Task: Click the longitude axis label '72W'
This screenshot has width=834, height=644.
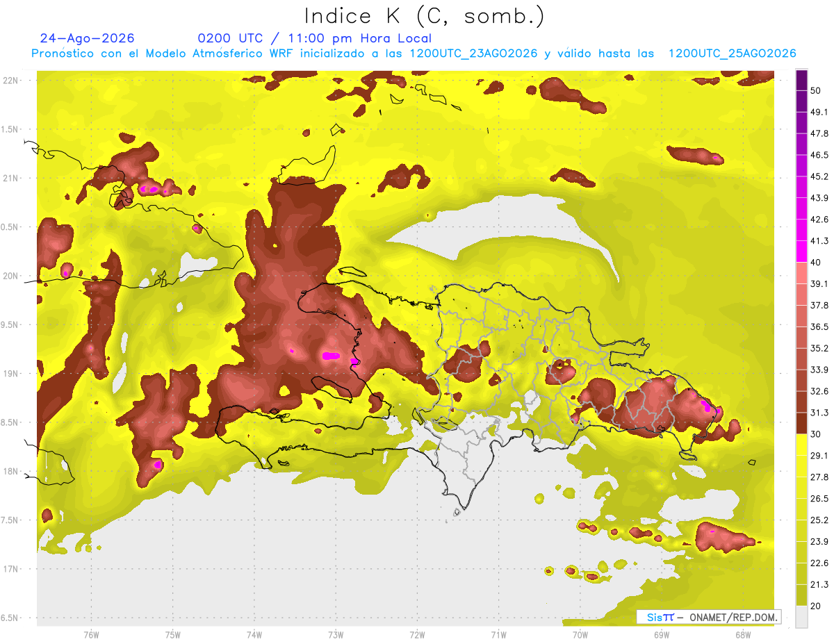Action: [x=417, y=635]
